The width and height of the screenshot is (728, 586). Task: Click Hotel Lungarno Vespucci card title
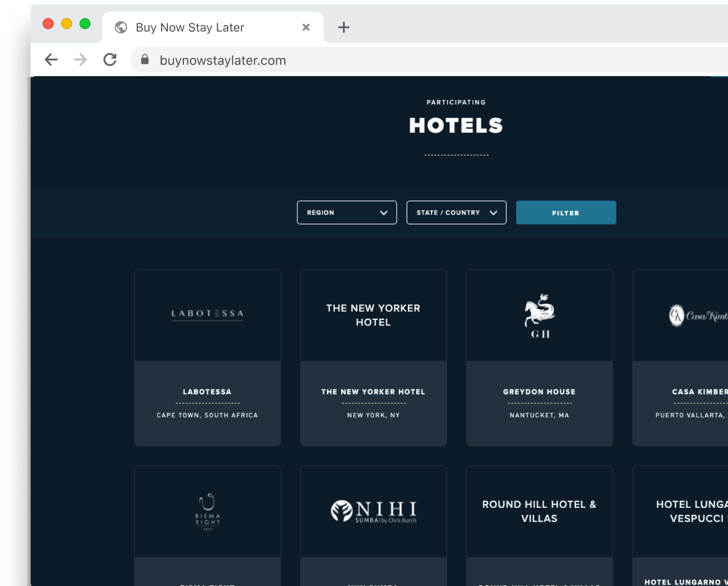pyautogui.click(x=692, y=511)
